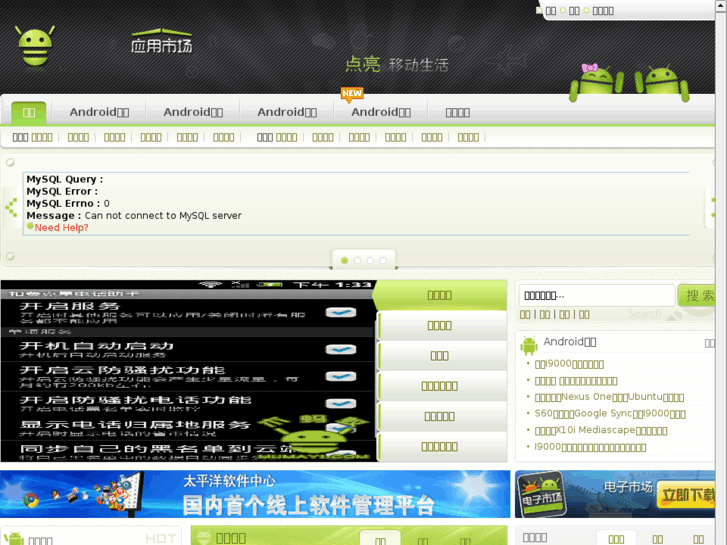Select the active green slideshow side tab
This screenshot has width=727, height=545.
click(440, 295)
